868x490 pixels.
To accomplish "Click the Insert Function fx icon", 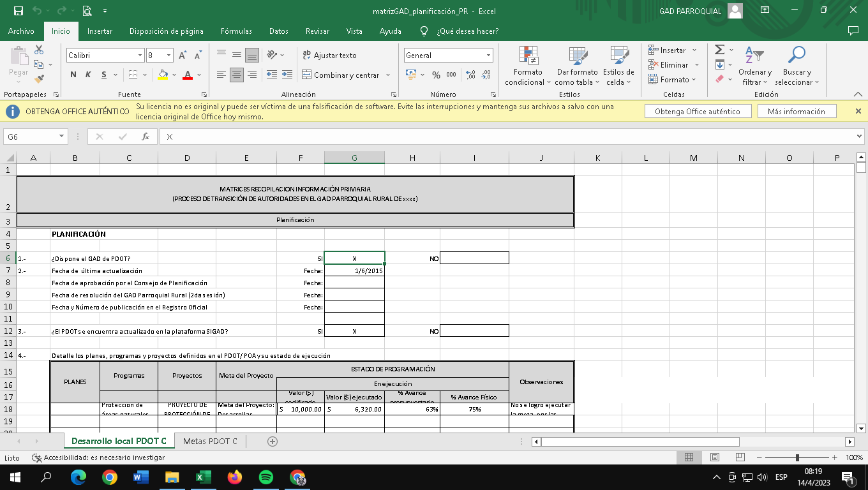I will [146, 137].
